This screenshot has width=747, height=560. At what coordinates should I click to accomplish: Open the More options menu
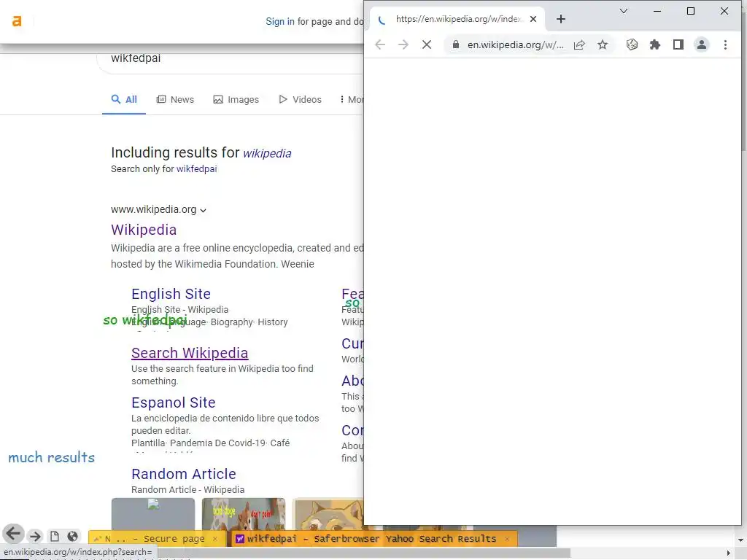coord(352,99)
